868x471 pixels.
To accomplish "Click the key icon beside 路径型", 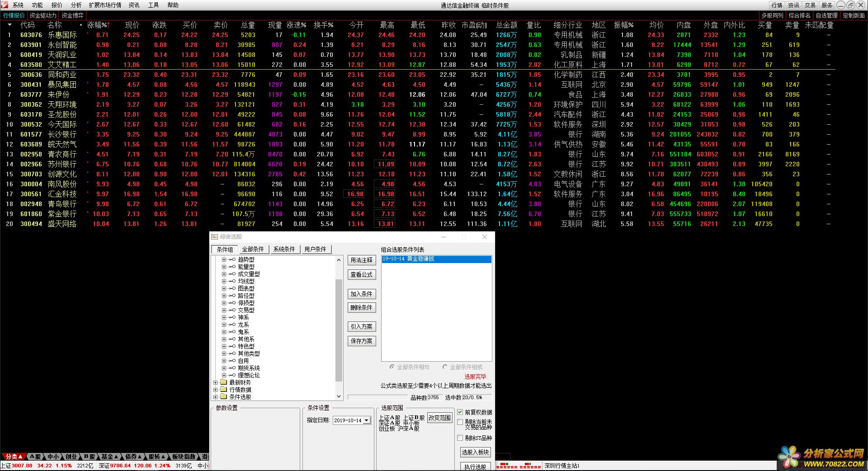I will (x=232, y=296).
